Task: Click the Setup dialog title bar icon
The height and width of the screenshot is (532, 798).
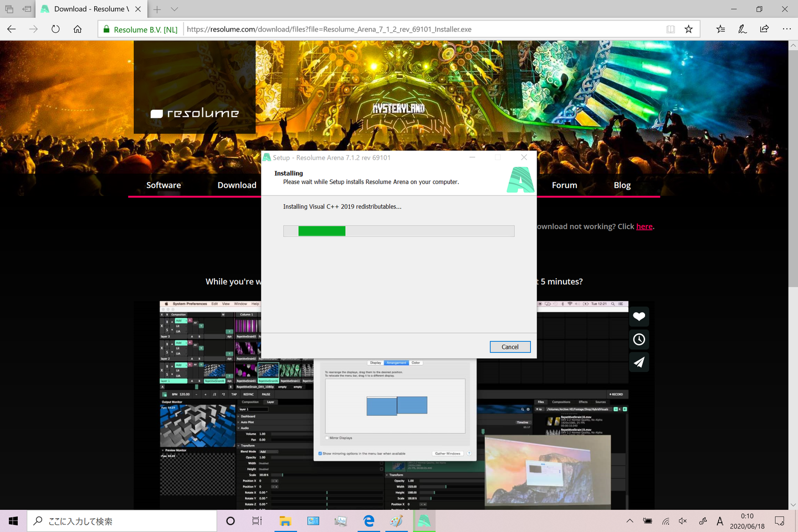Action: click(267, 157)
